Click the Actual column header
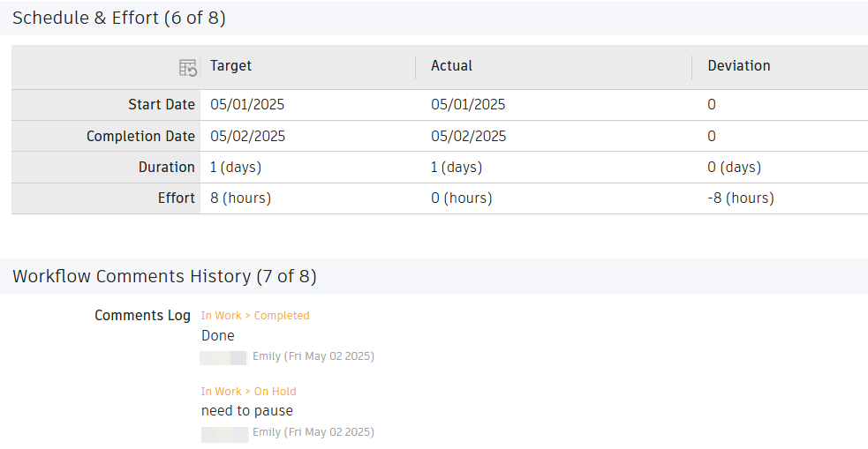868x449 pixels. click(x=451, y=66)
